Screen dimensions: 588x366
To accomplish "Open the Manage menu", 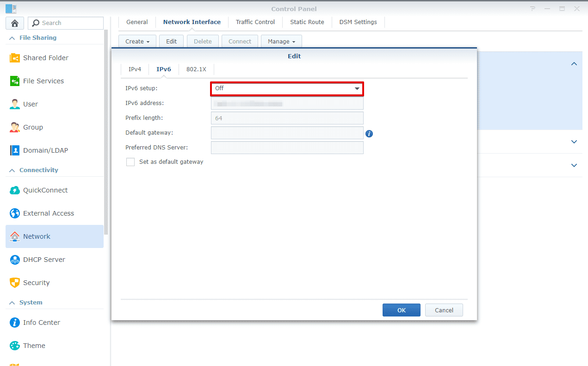I will coord(281,41).
